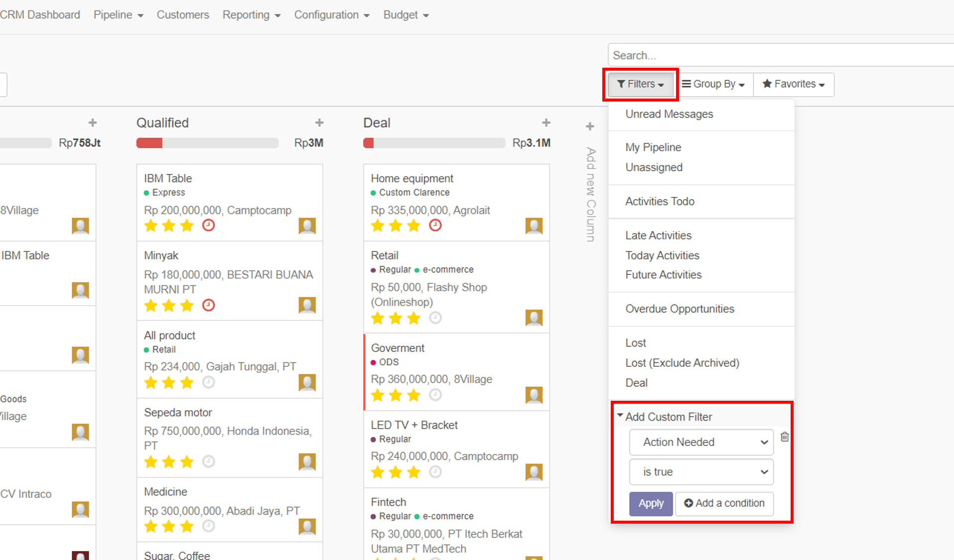Select Future Activities filter
Image resolution: width=954 pixels, height=560 pixels.
coord(701,275)
